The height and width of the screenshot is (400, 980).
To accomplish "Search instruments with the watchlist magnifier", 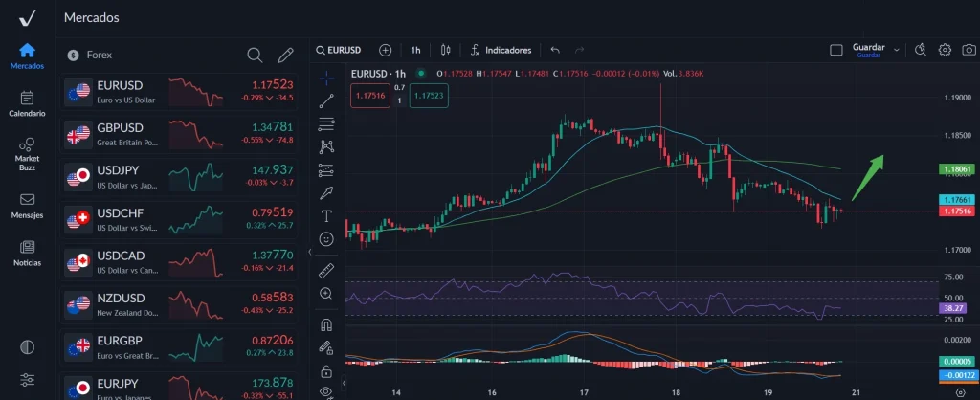I will 255,56.
